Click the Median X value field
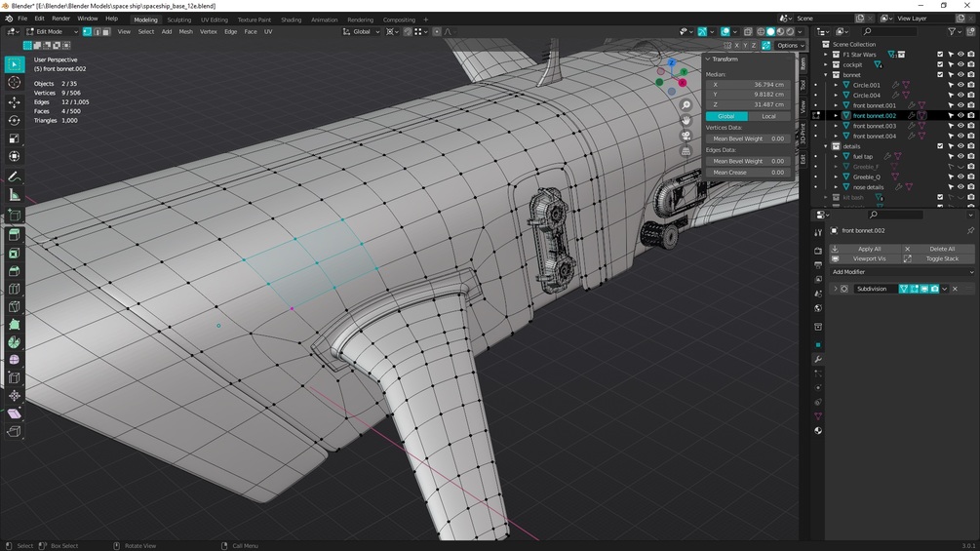This screenshot has height=551, width=980. click(x=748, y=84)
